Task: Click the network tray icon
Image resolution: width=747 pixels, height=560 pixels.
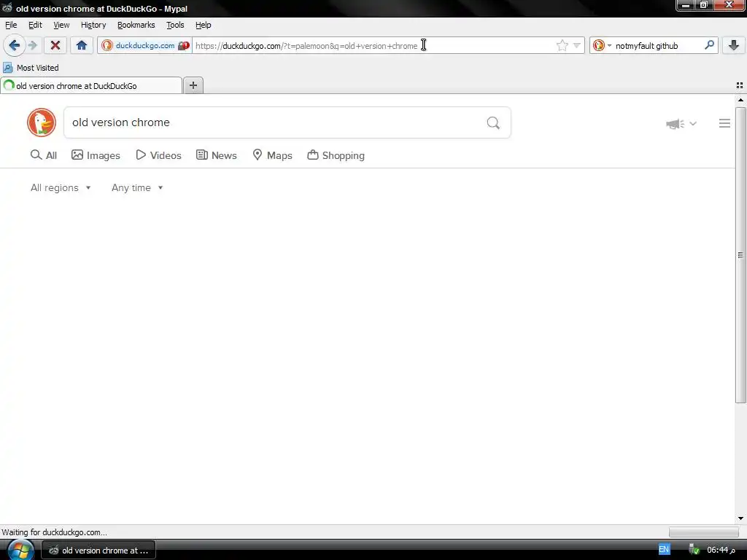Action: click(694, 550)
